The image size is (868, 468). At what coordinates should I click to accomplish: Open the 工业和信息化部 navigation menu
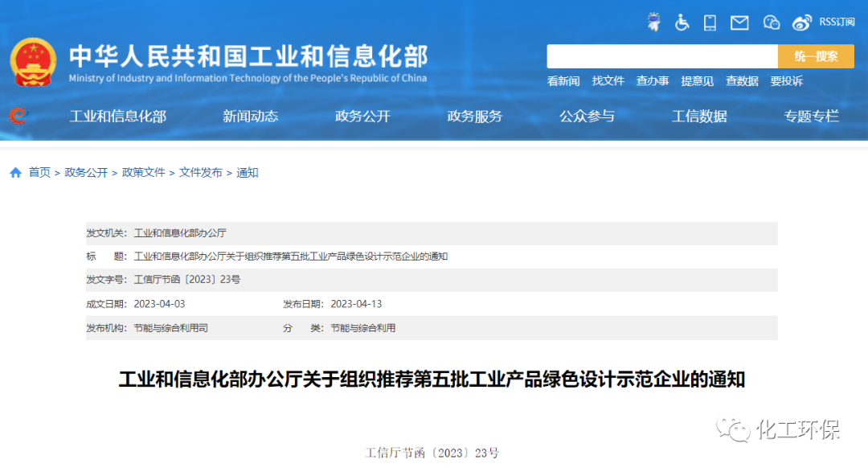(x=118, y=117)
